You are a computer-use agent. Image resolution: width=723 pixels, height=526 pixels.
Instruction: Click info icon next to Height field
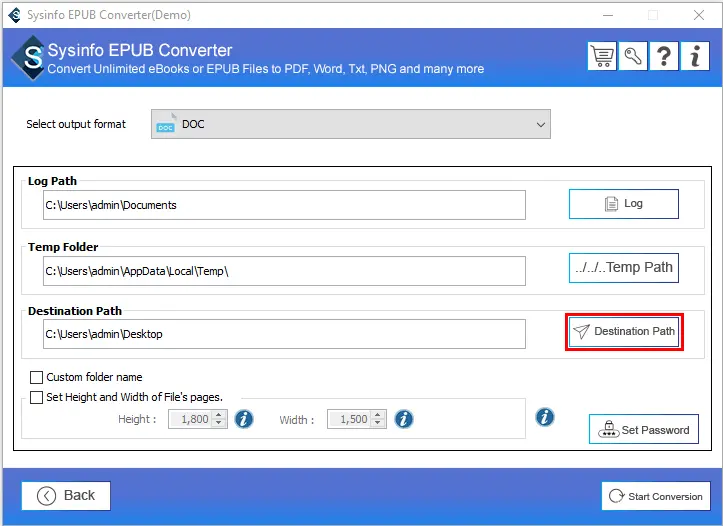pyautogui.click(x=244, y=419)
